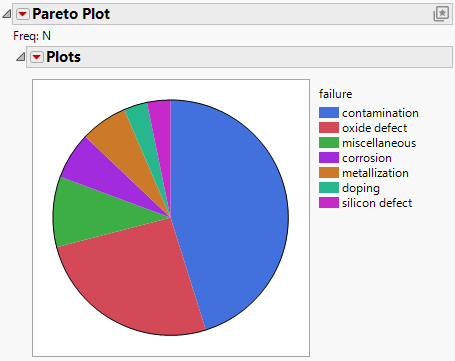Click the 'Freq: N' text
Image resolution: width=455 pixels, height=361 pixels.
(x=32, y=36)
